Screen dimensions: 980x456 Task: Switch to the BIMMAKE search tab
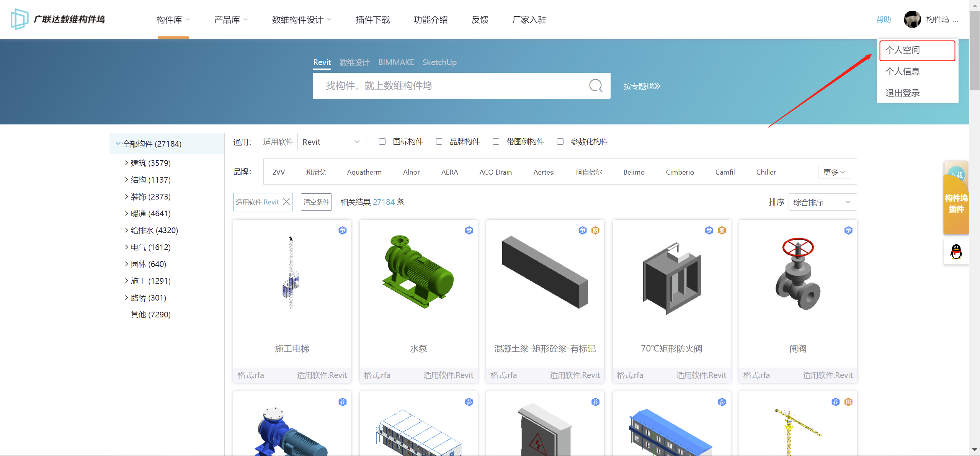396,62
